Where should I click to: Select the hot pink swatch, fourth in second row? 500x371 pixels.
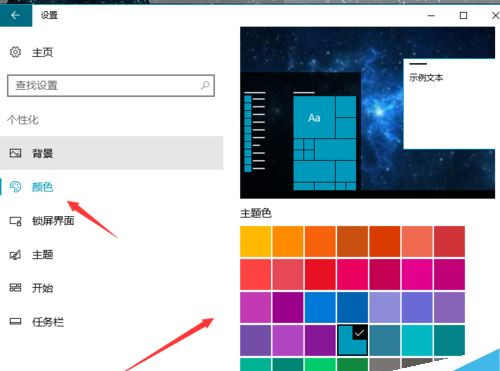[x=352, y=274]
